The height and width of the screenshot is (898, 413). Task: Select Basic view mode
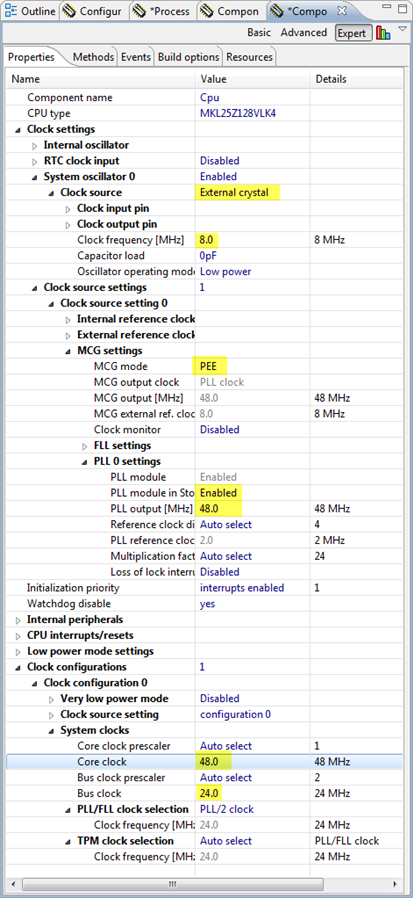[x=259, y=33]
